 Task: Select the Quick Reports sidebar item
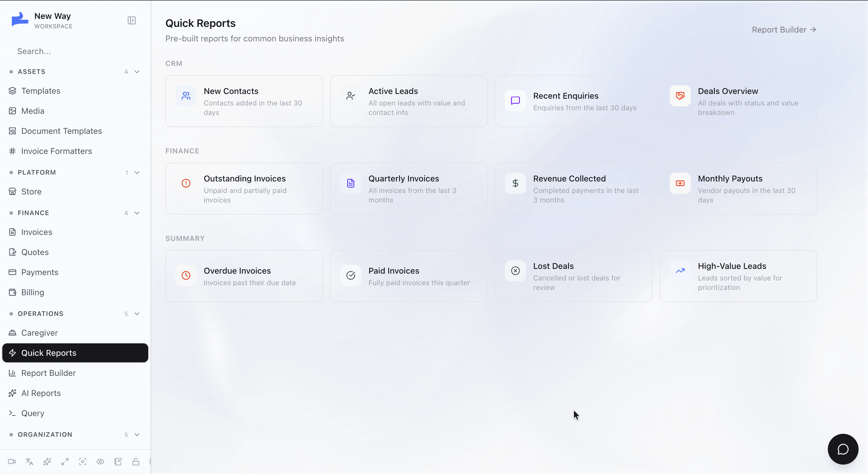[x=75, y=353]
